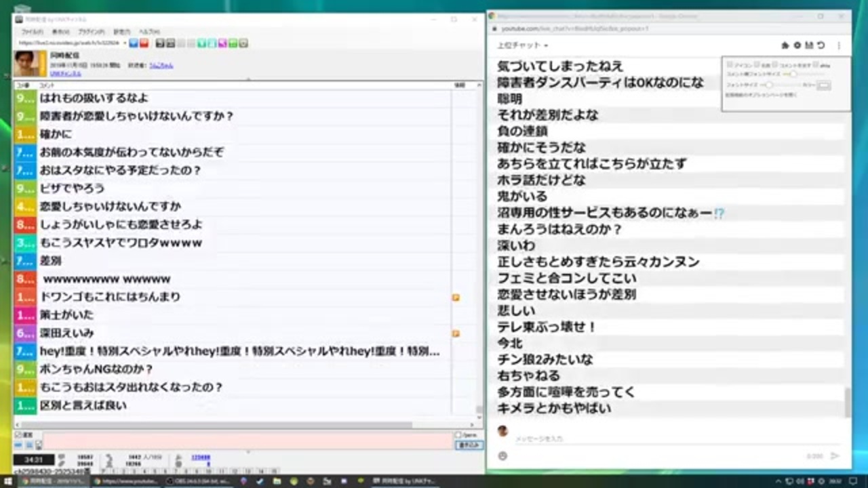Open the broadcaster name link
Viewport: 868px width, 488px height.
coord(161,65)
